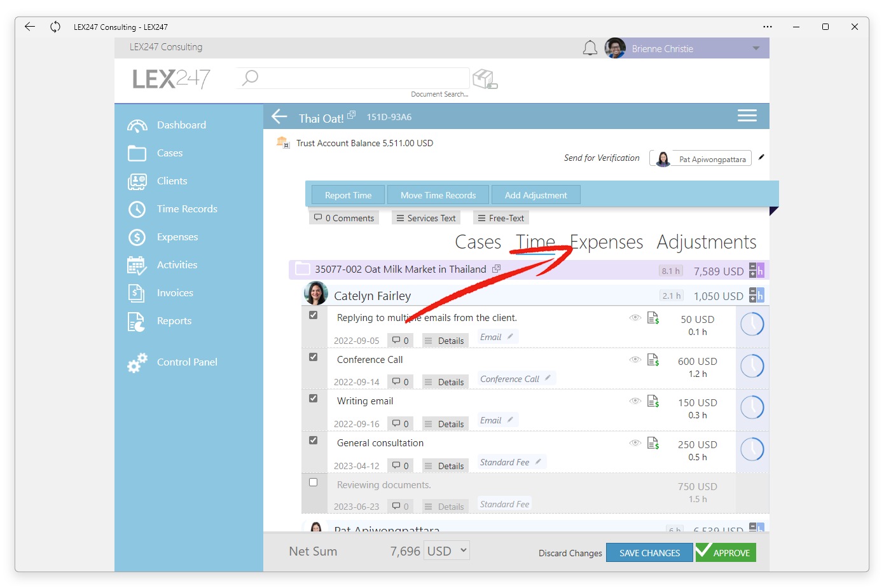884x588 pixels.
Task: Expand Details on the 2022-09-05 record
Action: 445,341
